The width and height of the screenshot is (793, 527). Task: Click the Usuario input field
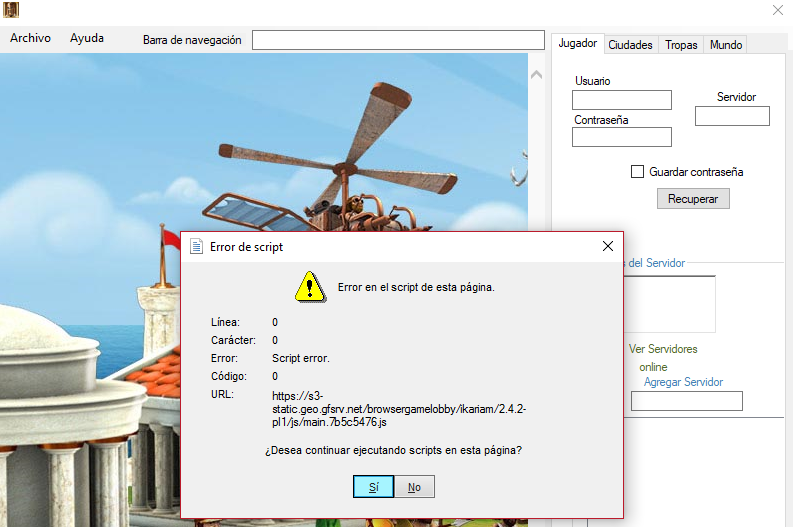tap(622, 100)
